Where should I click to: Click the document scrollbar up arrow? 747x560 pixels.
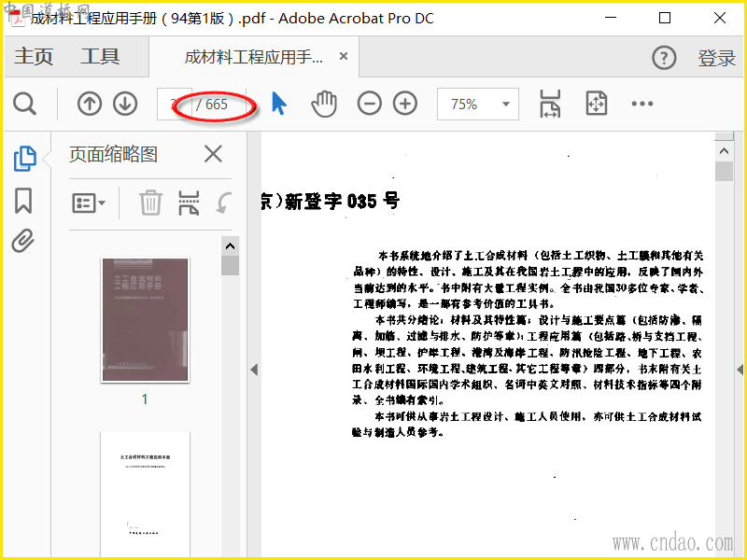(725, 151)
